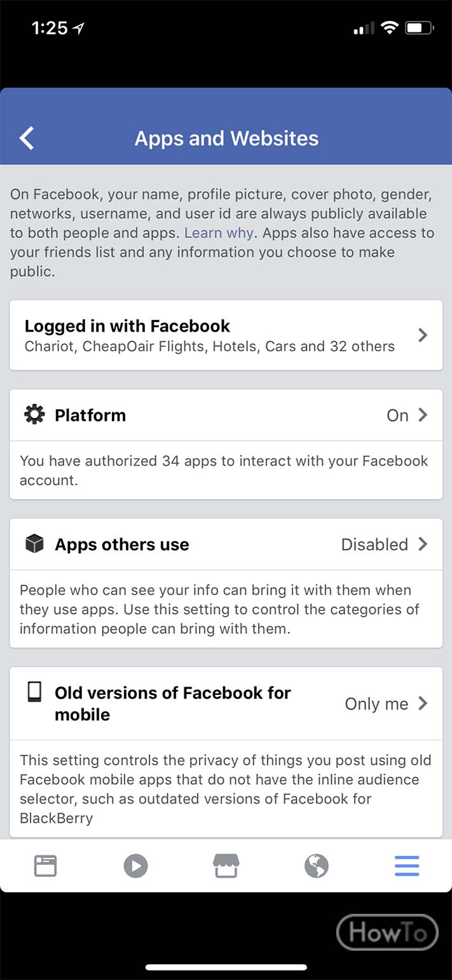Viewport: 452px width, 980px height.
Task: Change the Apps others use Disabled setting
Action: coord(374,545)
